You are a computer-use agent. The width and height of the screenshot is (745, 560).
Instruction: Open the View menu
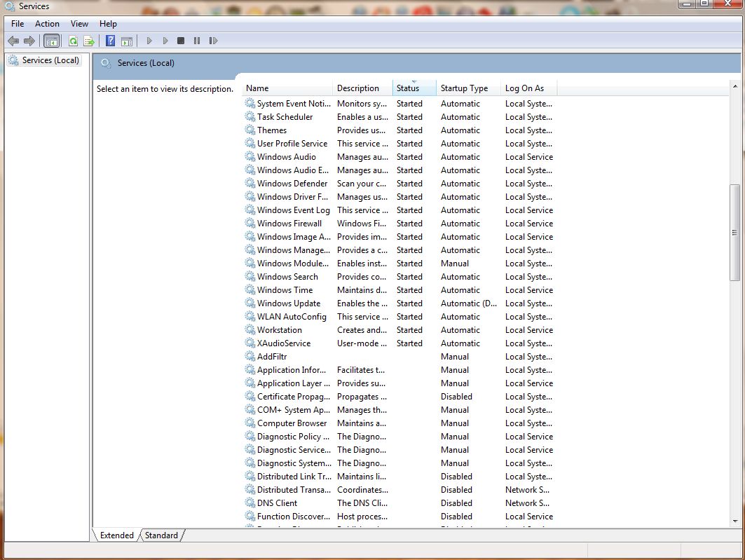[x=79, y=24]
